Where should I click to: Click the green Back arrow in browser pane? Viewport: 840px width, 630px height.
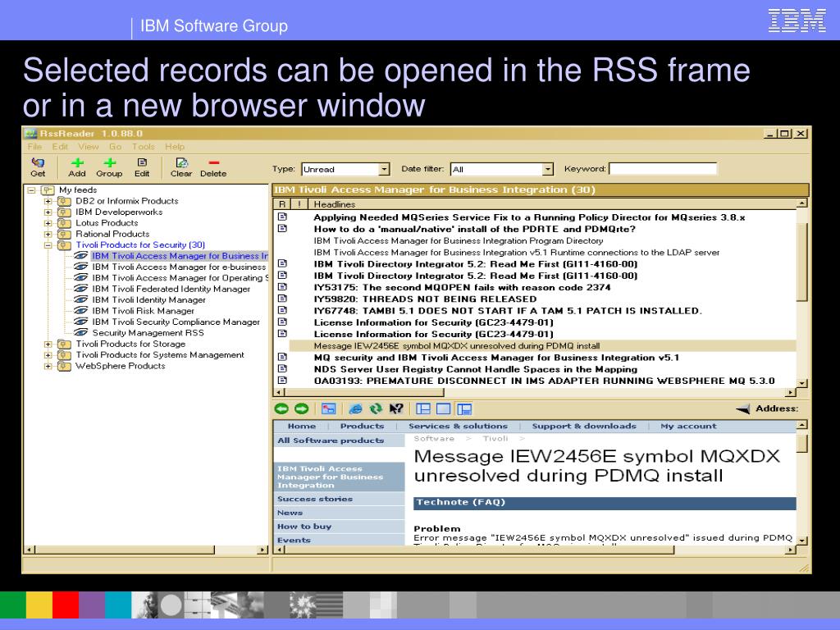click(x=281, y=409)
